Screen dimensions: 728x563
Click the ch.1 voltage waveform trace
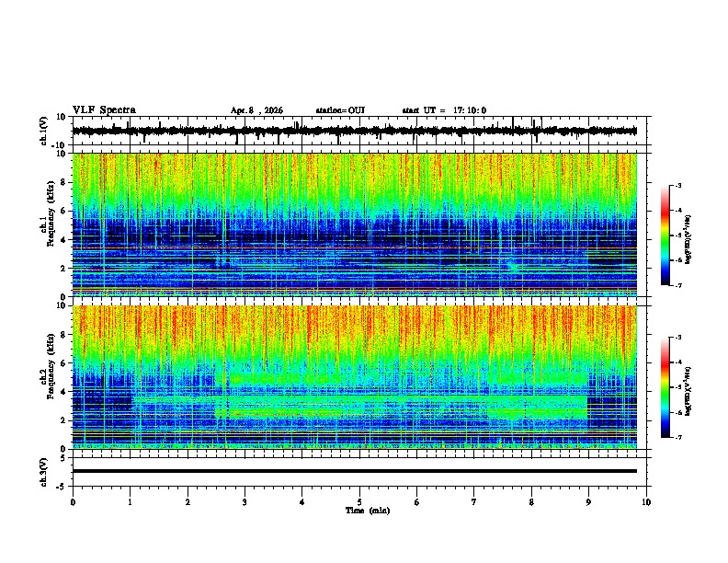point(355,131)
